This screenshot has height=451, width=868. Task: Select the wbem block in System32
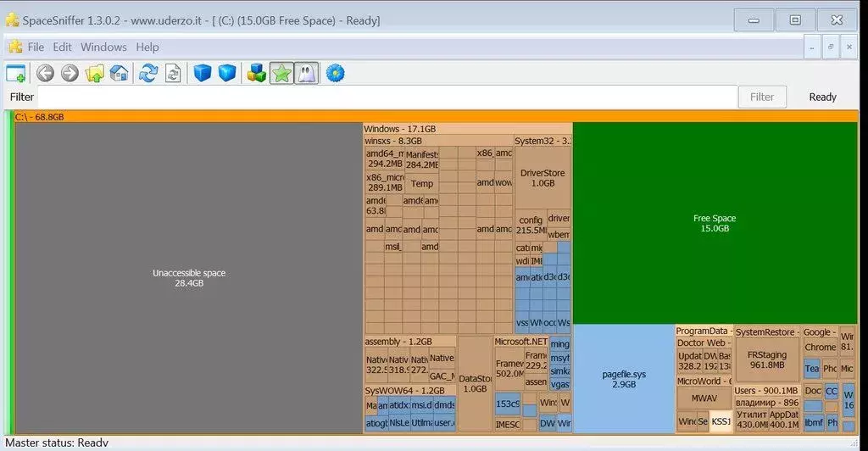tap(559, 235)
